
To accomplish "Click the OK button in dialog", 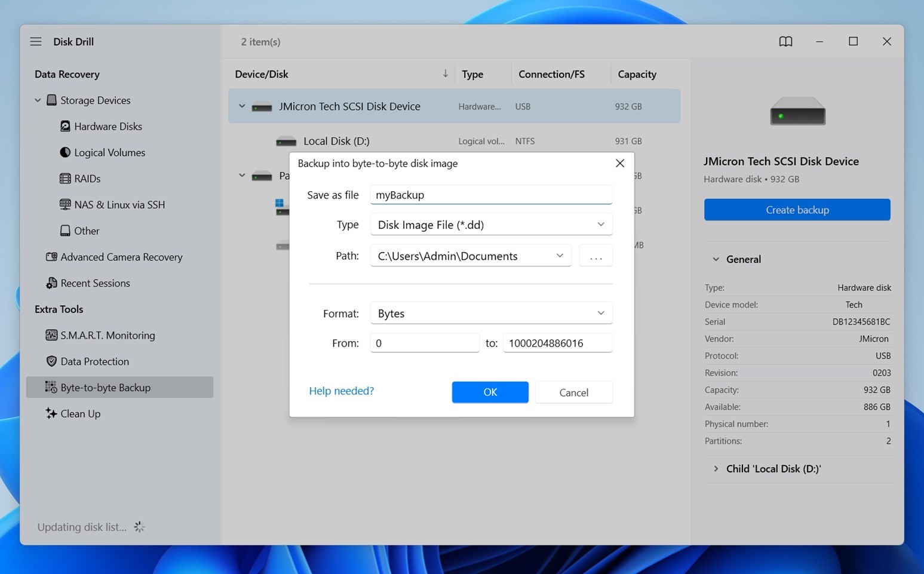I will pos(490,392).
